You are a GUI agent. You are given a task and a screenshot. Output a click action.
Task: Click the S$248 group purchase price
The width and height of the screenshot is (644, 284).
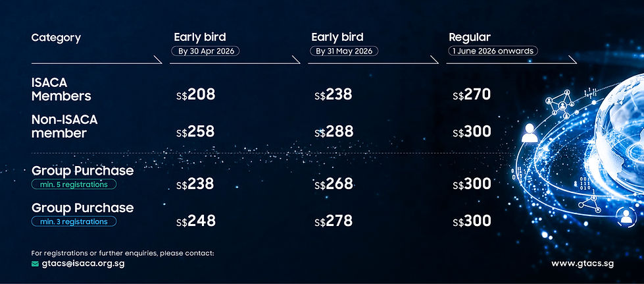click(x=195, y=221)
